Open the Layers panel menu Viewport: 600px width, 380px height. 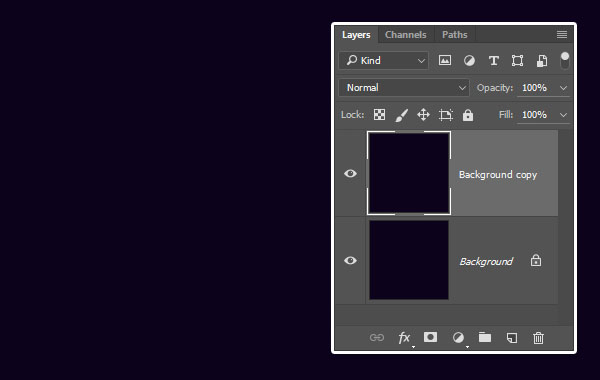pos(562,35)
